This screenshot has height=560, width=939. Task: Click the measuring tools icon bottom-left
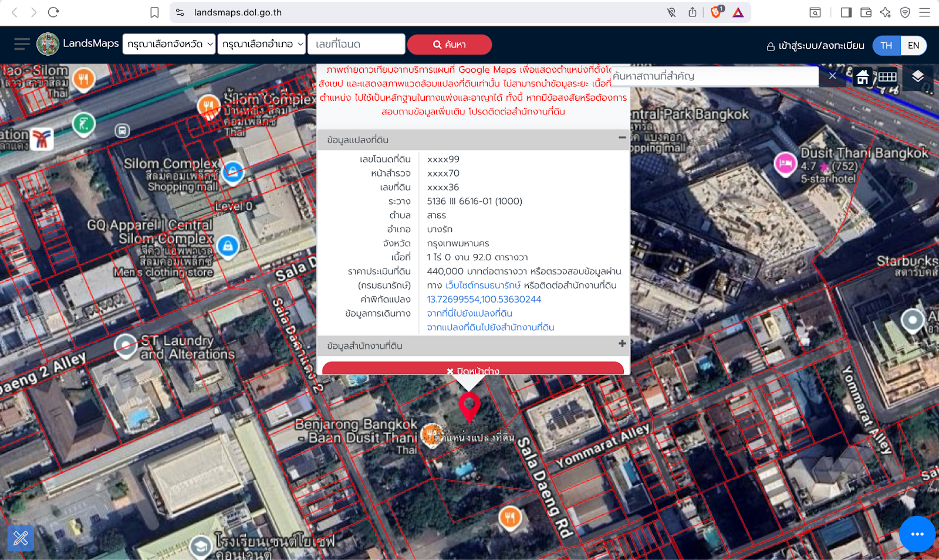click(21, 538)
